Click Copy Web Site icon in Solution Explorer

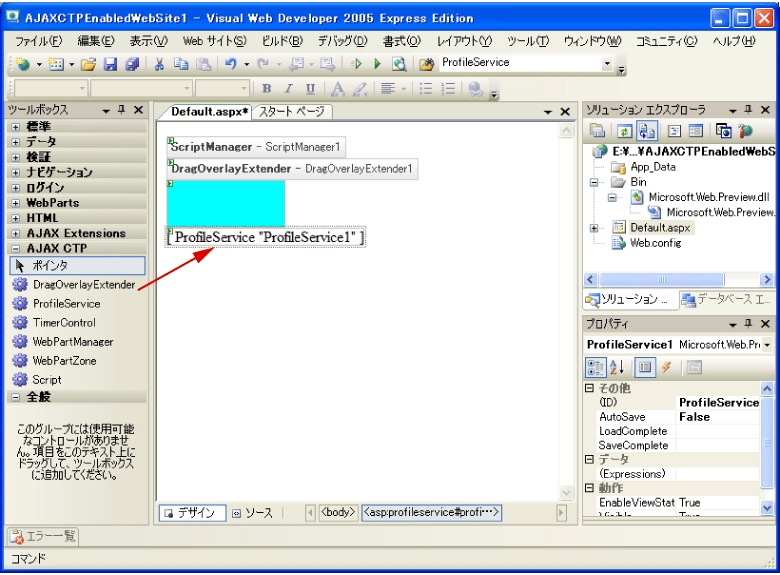724,131
